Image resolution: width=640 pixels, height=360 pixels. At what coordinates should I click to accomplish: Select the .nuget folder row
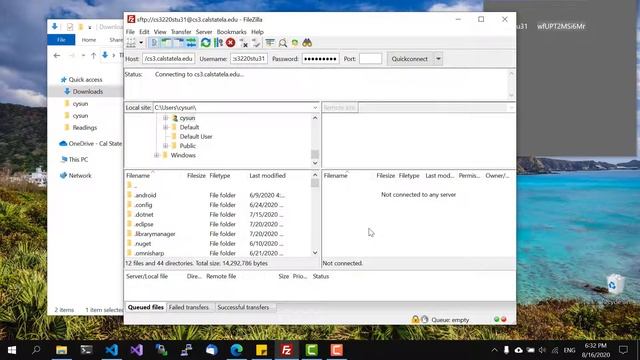pyautogui.click(x=218, y=244)
